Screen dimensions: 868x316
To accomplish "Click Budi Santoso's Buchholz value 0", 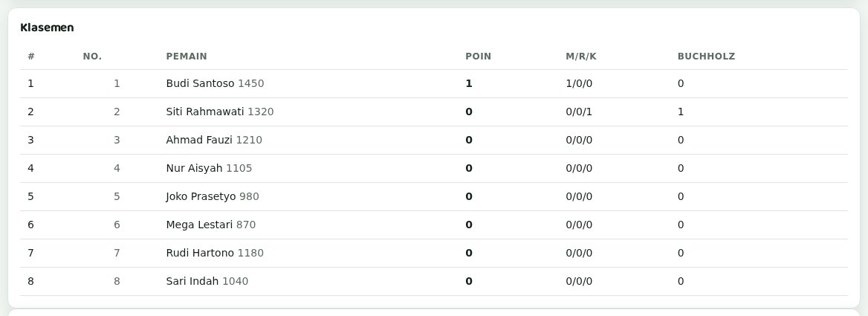I will pyautogui.click(x=681, y=83).
